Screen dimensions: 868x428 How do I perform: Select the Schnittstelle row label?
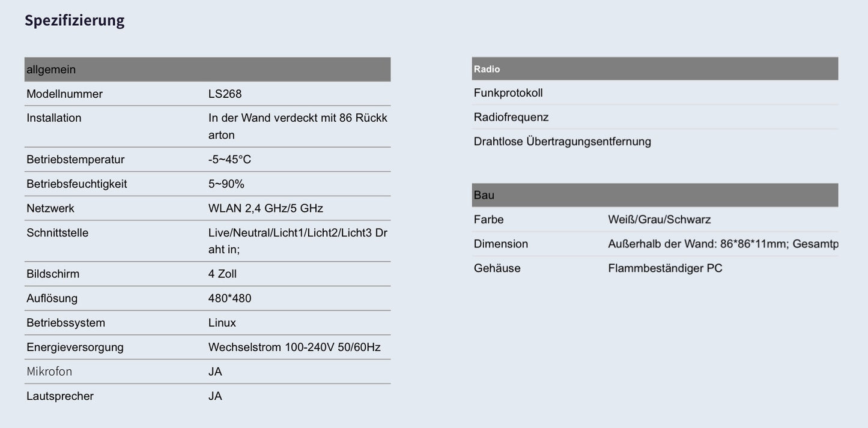[x=58, y=233]
